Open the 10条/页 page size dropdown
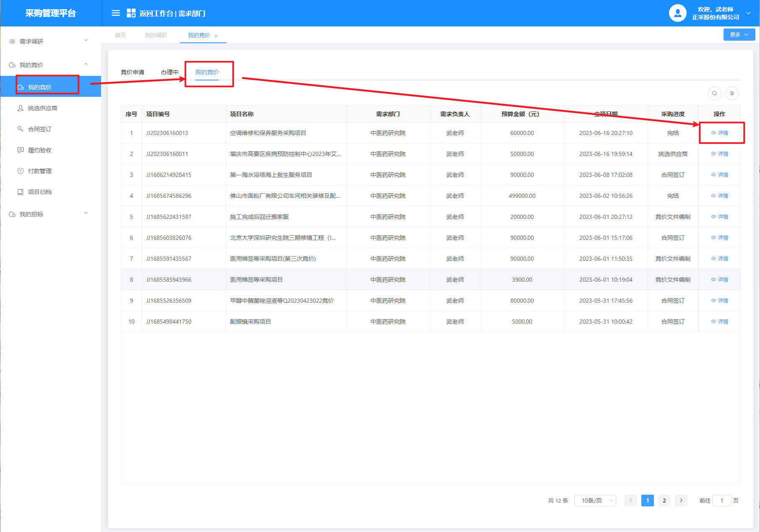 (595, 501)
